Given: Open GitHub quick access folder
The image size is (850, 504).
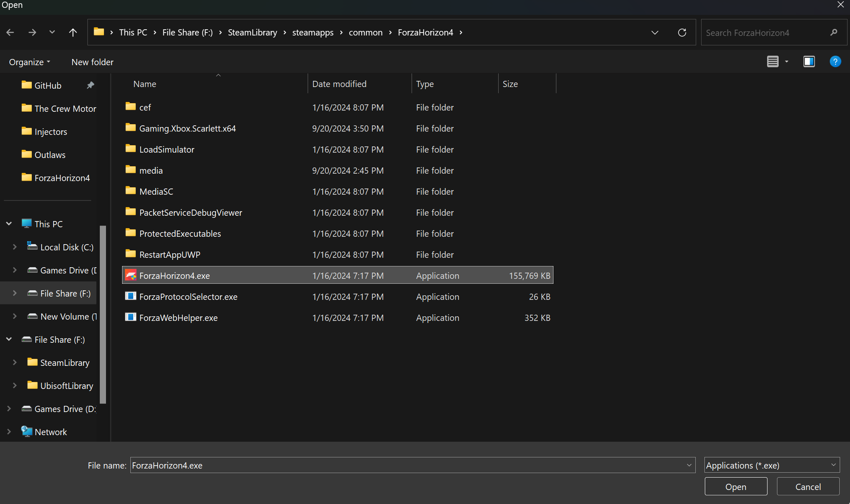Looking at the screenshot, I should (48, 85).
